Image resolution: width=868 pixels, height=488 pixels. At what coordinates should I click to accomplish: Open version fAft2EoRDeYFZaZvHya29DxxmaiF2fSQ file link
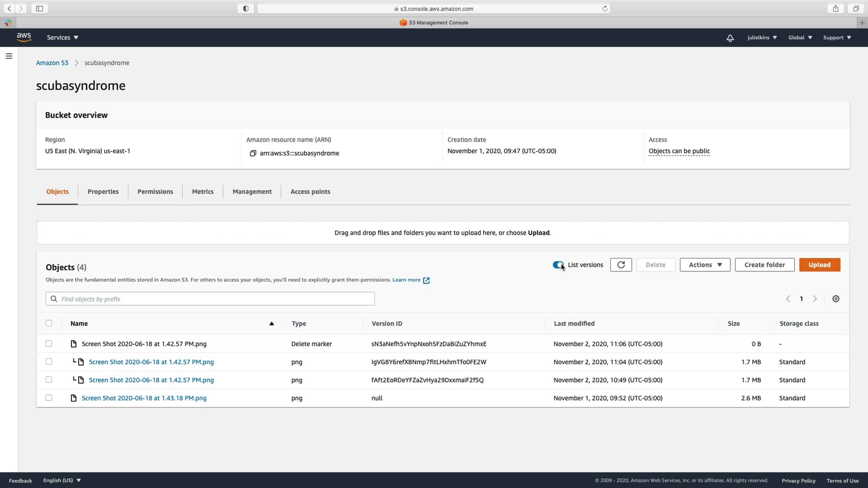click(x=151, y=380)
